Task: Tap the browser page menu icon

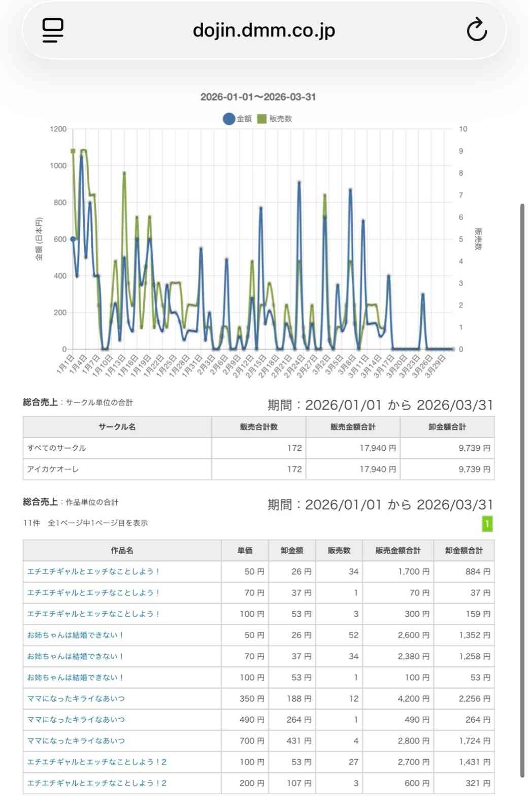Action: (53, 30)
